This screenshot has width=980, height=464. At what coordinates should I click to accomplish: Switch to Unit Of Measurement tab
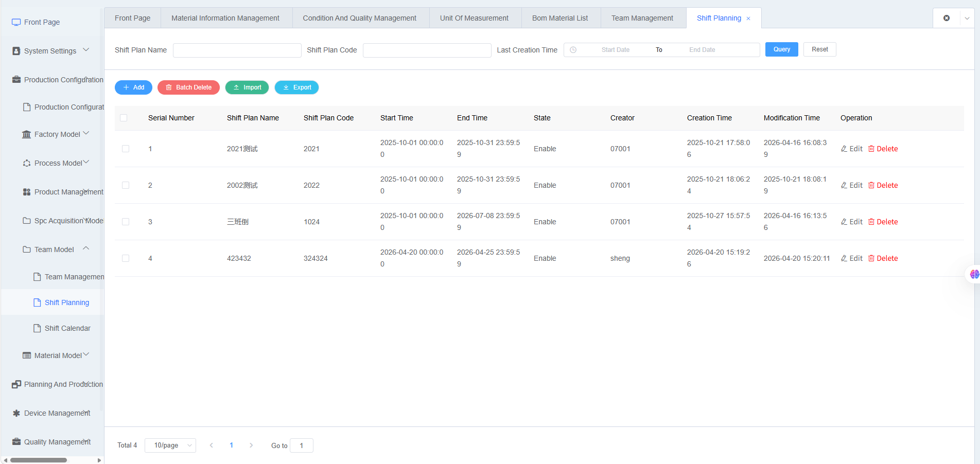click(x=474, y=18)
